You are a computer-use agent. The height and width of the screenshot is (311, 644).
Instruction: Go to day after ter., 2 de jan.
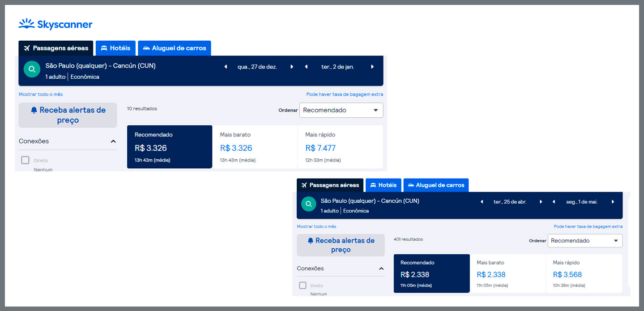372,67
